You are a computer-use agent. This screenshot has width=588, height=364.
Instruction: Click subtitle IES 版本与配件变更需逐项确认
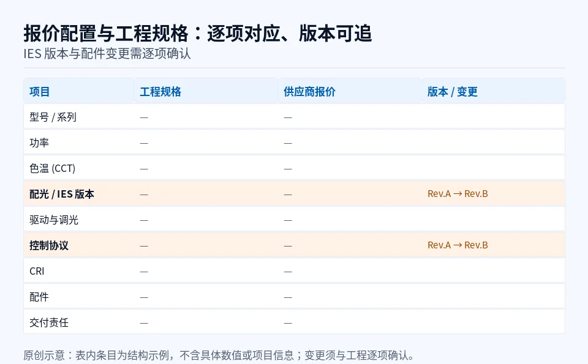(107, 54)
